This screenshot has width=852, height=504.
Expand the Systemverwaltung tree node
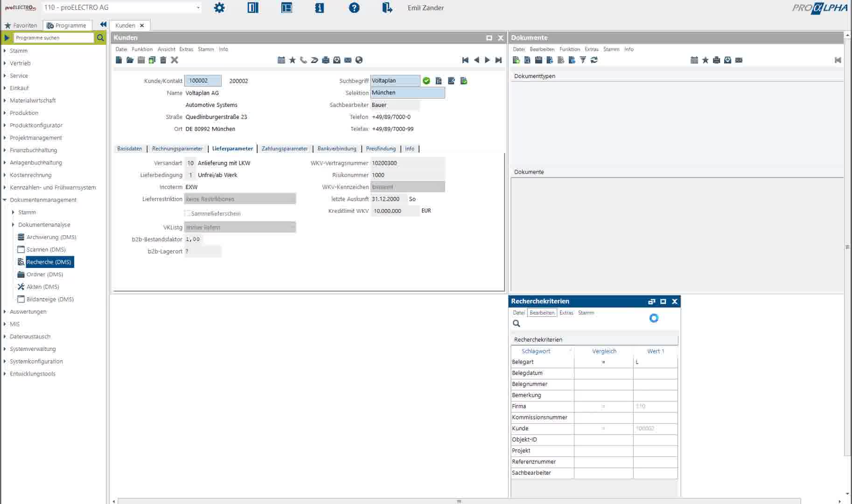point(5,349)
